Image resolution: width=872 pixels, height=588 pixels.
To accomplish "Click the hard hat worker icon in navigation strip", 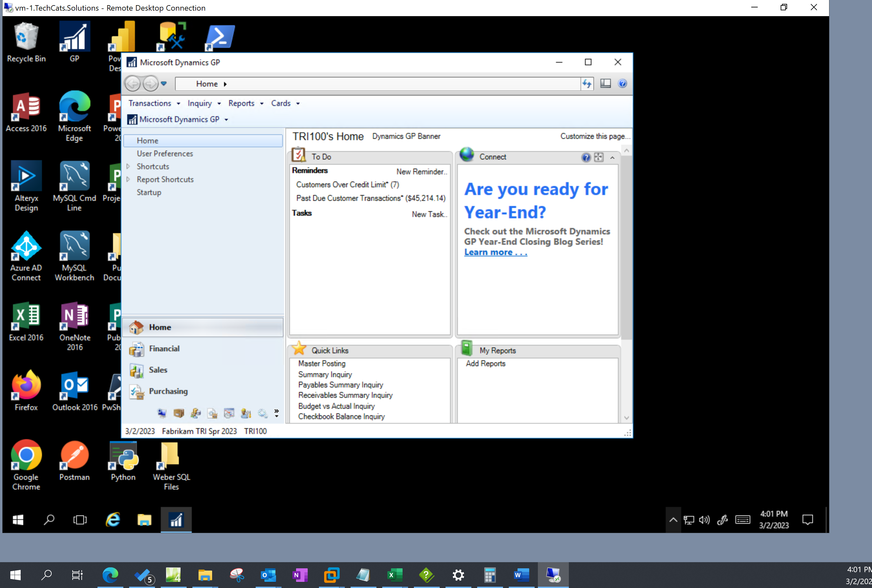I will coord(246,413).
